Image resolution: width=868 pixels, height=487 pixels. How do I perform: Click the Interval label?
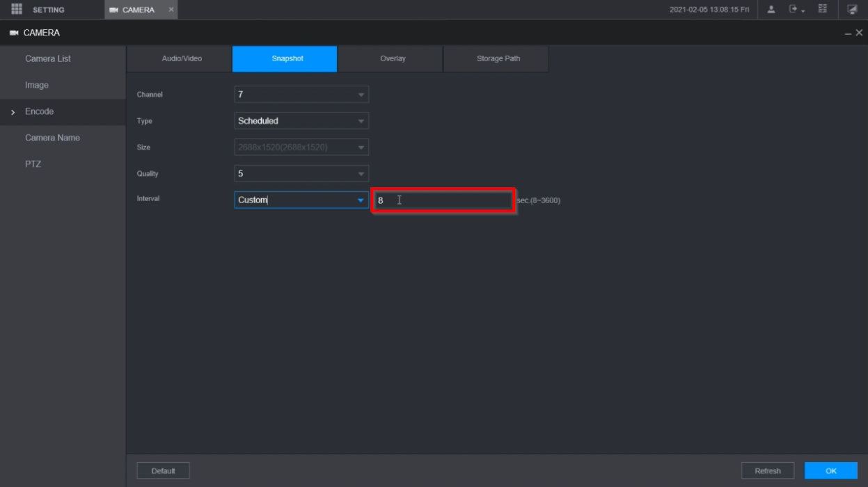(148, 199)
